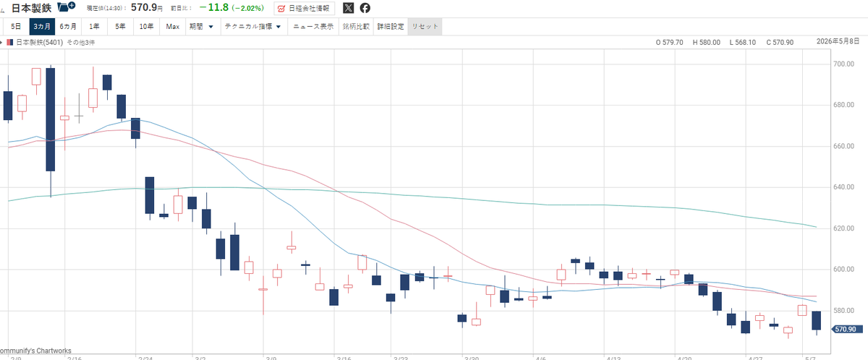
Task: Switch to the 10年 period
Action: pos(147,27)
